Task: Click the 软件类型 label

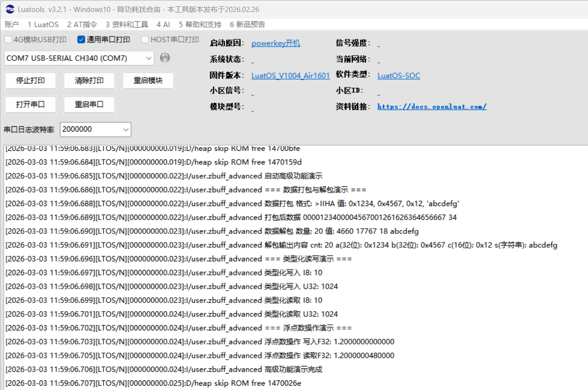Action: coord(353,75)
